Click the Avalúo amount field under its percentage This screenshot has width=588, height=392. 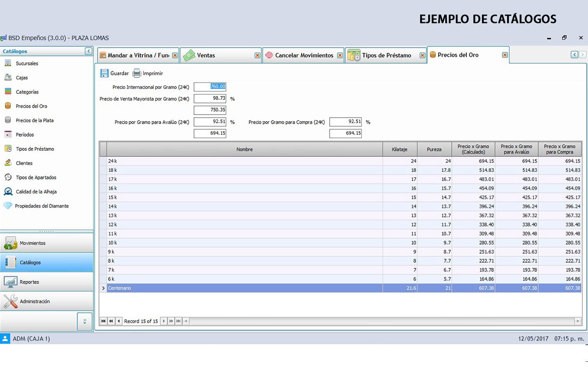pos(210,133)
